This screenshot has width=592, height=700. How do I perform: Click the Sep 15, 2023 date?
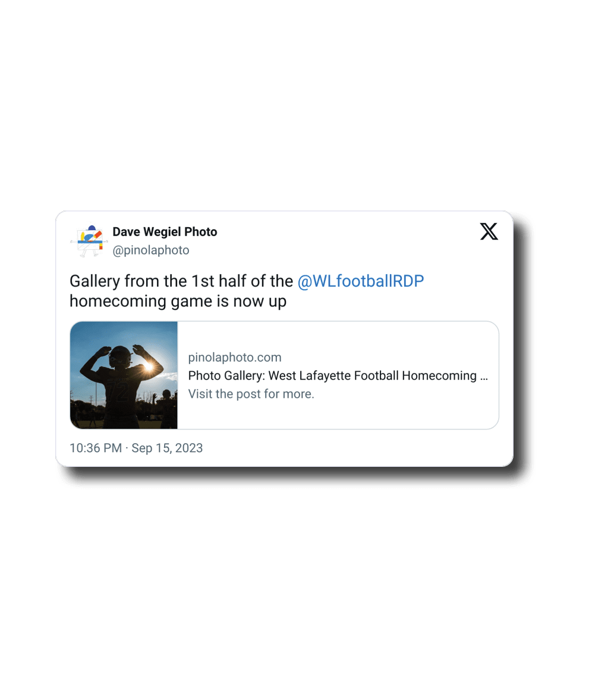pyautogui.click(x=167, y=448)
